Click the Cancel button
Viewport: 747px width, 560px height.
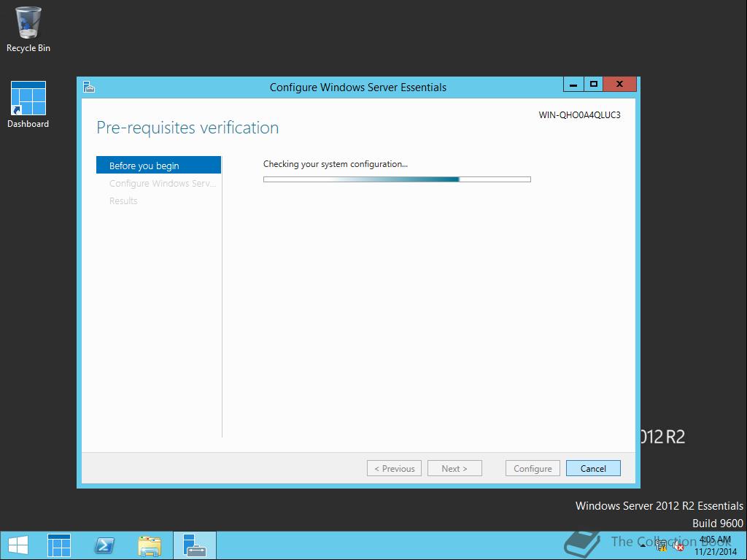[x=593, y=468]
